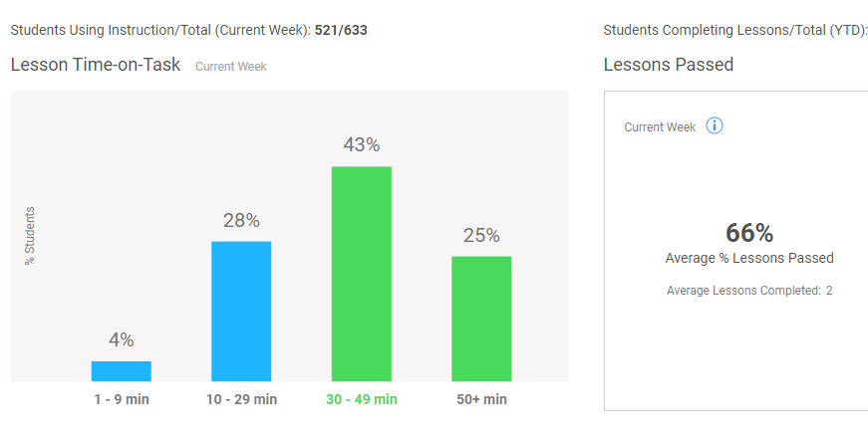868x443 pixels.
Task: Click the % Students axis title
Action: point(30,236)
